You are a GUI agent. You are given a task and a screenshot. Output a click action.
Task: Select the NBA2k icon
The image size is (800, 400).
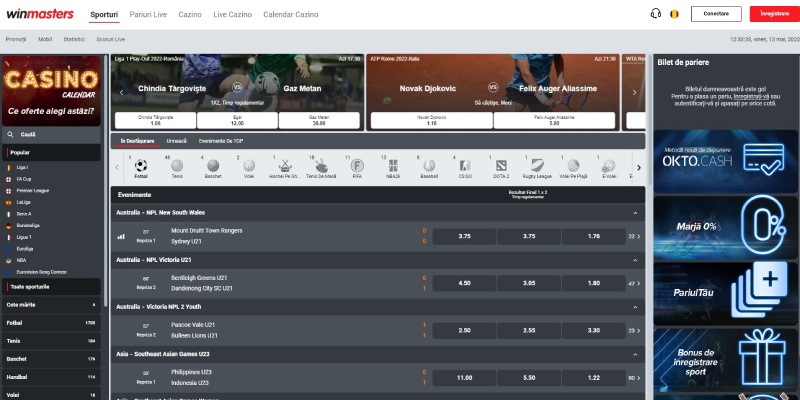point(393,166)
